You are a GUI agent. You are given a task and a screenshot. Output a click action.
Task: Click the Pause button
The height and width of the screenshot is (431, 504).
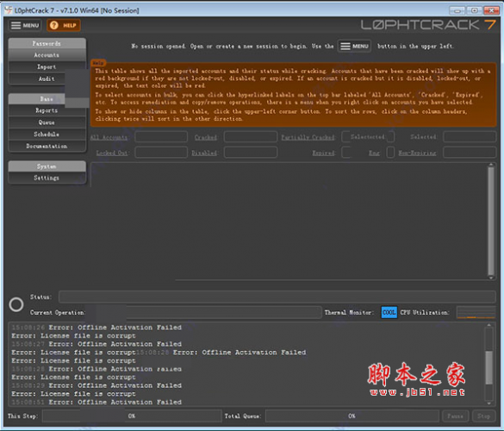point(456,415)
